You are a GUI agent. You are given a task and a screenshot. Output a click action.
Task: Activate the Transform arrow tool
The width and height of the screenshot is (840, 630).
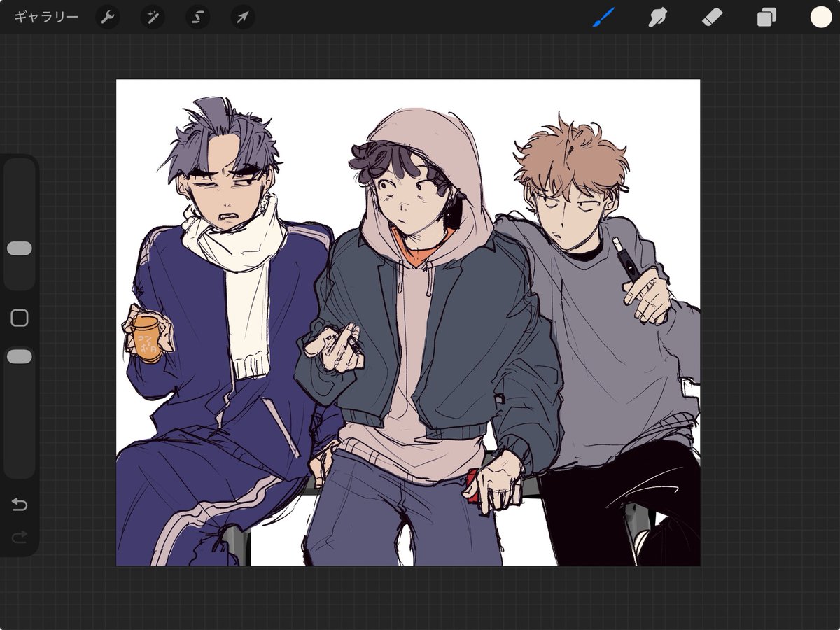tap(242, 17)
